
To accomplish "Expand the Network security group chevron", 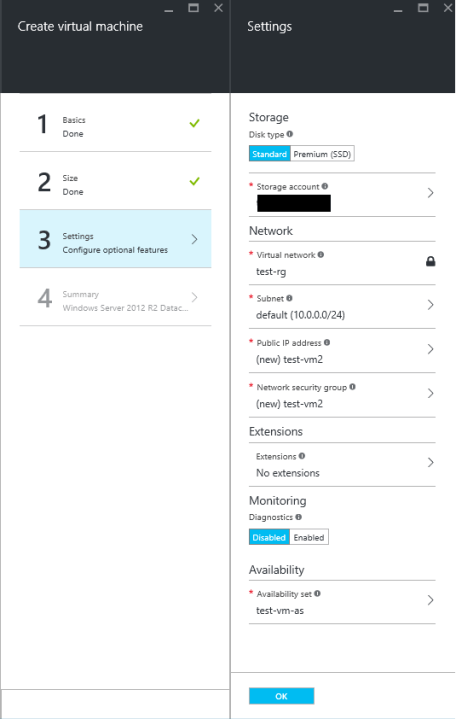I will point(430,393).
